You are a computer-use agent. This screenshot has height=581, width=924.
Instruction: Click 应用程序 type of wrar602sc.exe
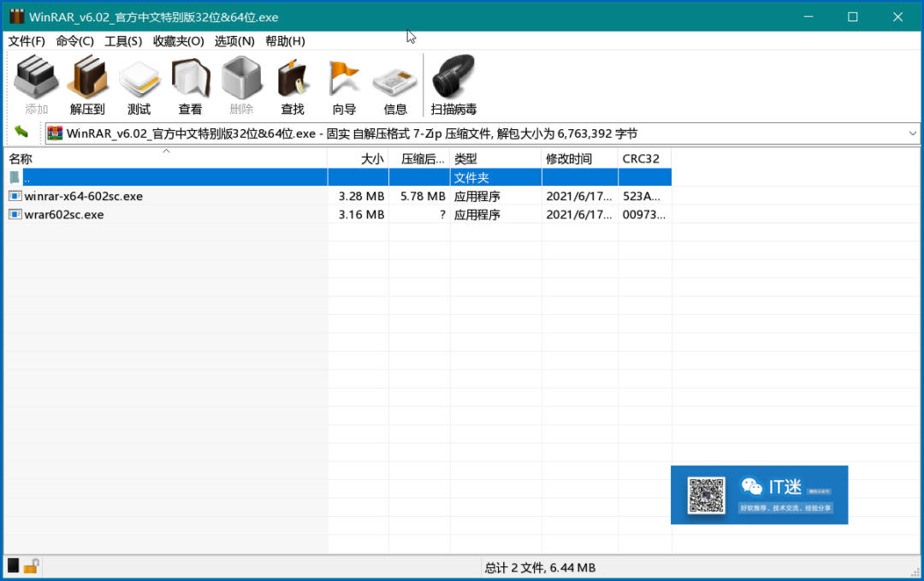pos(477,215)
